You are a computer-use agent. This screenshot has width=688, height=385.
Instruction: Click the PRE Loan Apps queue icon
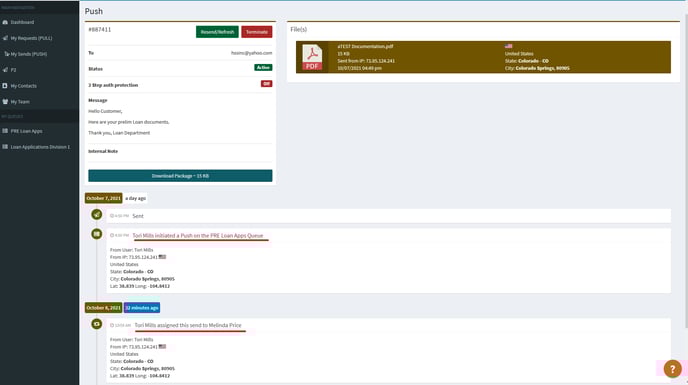(5, 131)
